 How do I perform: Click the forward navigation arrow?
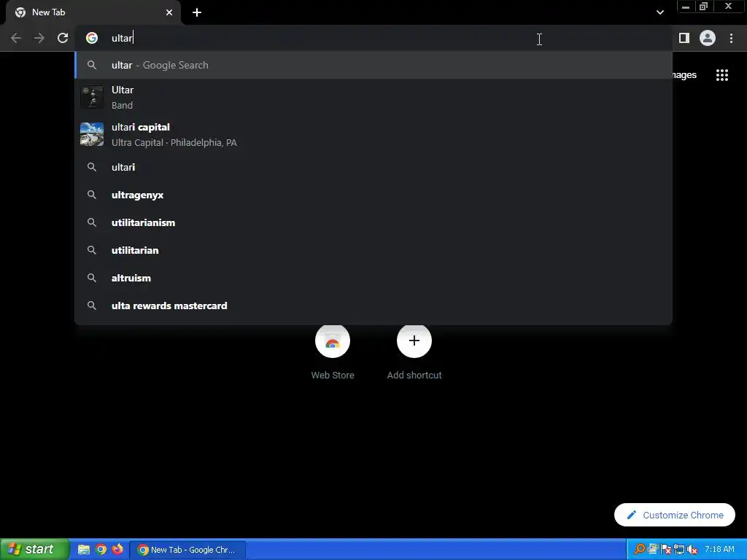[x=39, y=38]
